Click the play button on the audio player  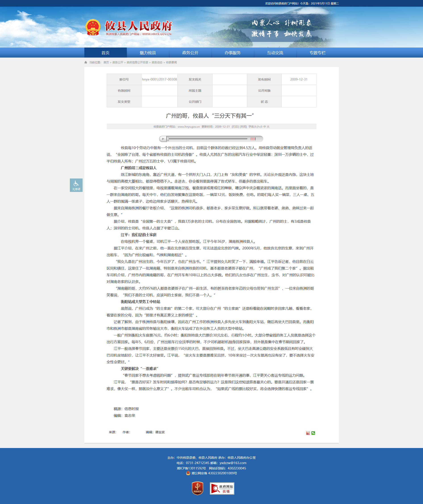pos(163,139)
